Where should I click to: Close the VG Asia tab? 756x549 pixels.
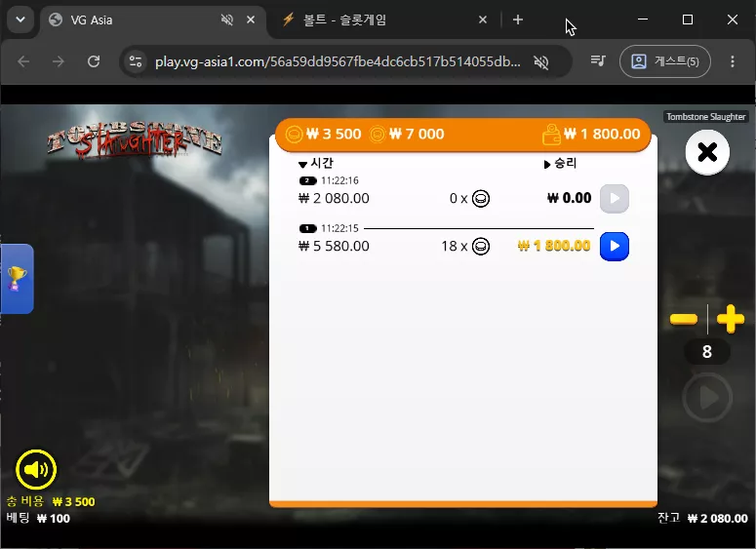(251, 20)
